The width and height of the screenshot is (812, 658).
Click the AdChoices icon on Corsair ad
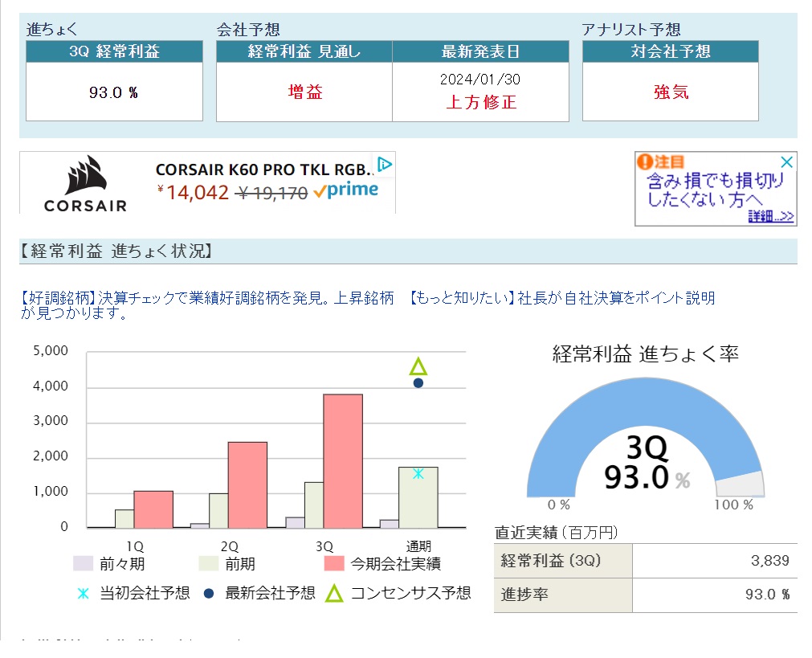385,165
